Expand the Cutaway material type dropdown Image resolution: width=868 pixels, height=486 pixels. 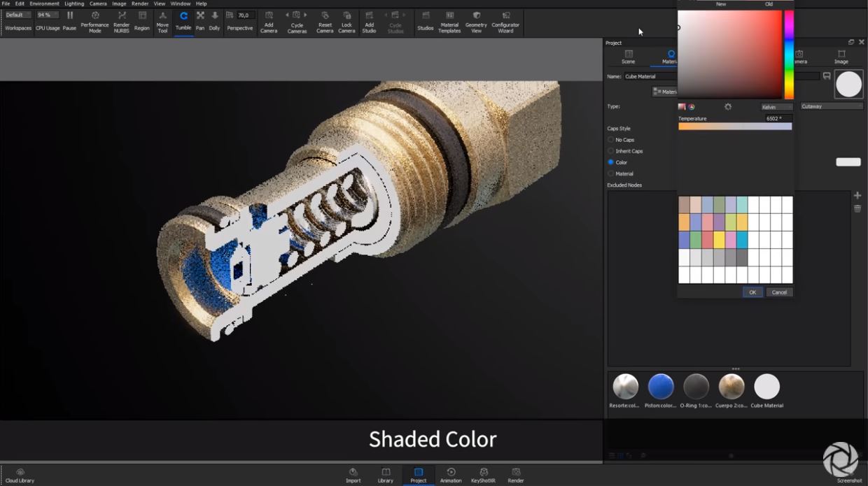[x=832, y=106]
